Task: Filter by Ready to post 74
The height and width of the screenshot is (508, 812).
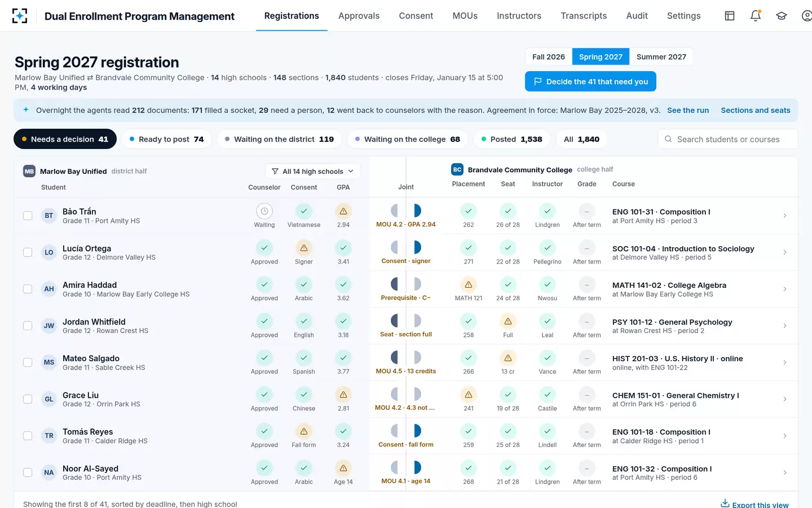Action: pyautogui.click(x=166, y=139)
